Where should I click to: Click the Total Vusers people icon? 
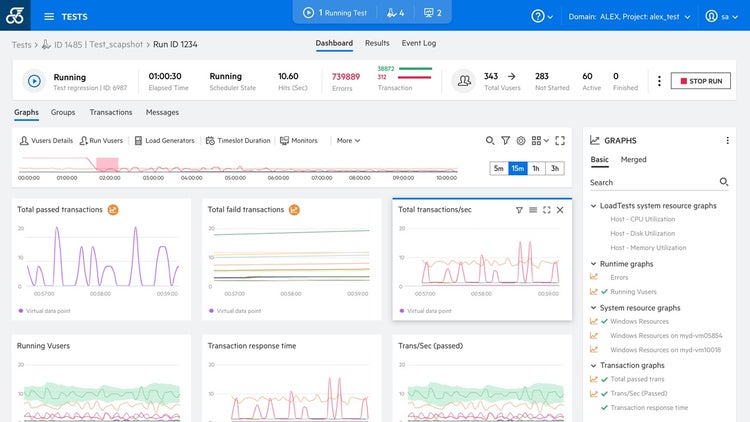tap(463, 80)
